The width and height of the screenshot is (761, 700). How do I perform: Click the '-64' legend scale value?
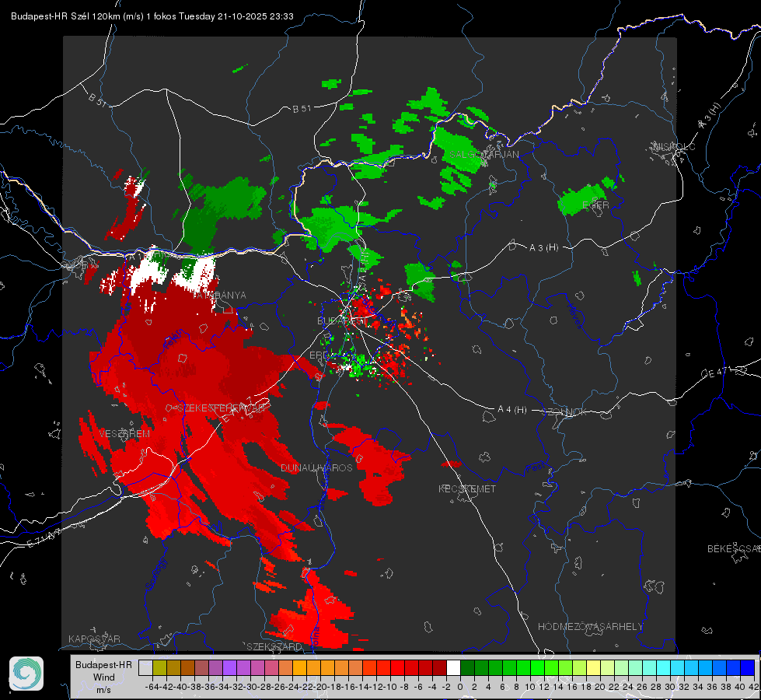coord(152,687)
